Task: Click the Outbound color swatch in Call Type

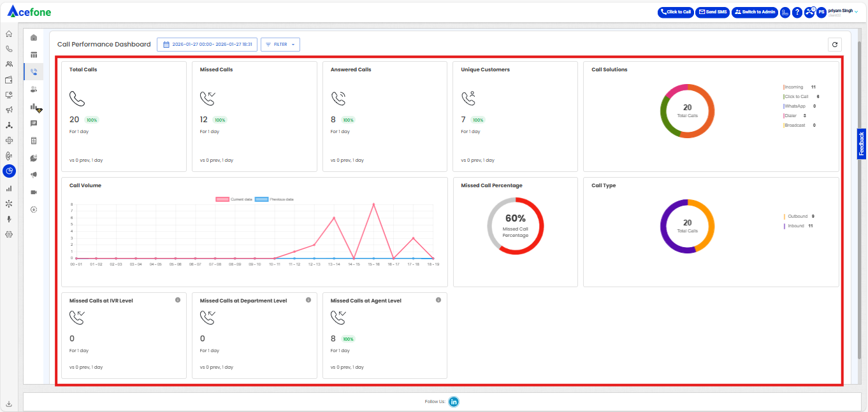Action: (x=785, y=217)
